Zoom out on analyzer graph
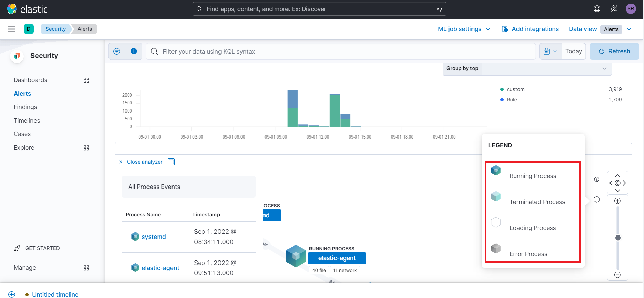 [x=618, y=275]
